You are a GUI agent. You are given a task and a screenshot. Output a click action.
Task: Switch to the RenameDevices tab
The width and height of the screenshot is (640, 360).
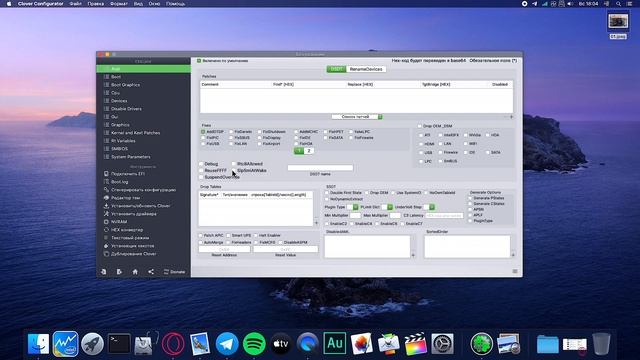point(366,69)
